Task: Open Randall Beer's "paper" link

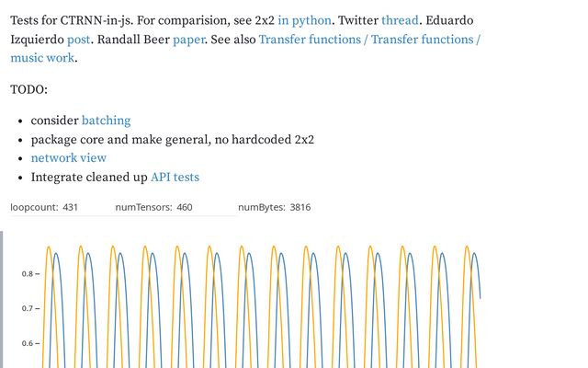Action: click(188, 39)
